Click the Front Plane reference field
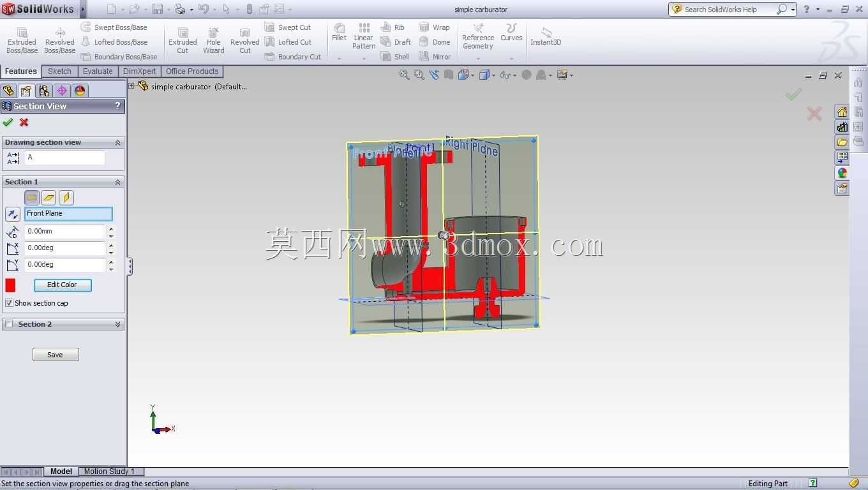868x490 pixels. tap(68, 214)
